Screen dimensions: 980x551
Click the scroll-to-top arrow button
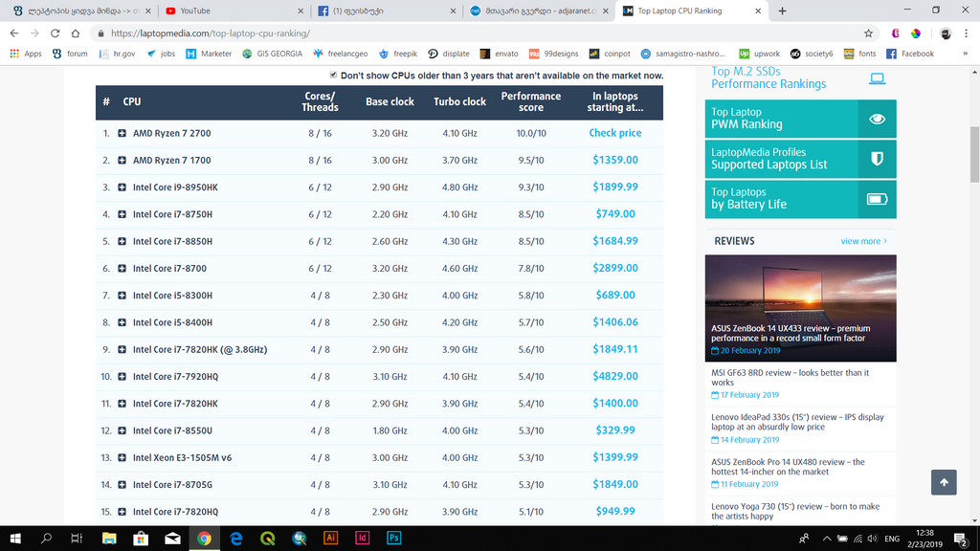[943, 482]
